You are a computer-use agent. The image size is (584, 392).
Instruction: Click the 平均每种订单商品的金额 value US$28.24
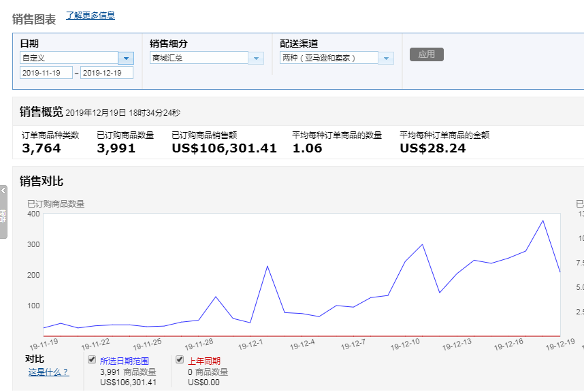click(432, 148)
